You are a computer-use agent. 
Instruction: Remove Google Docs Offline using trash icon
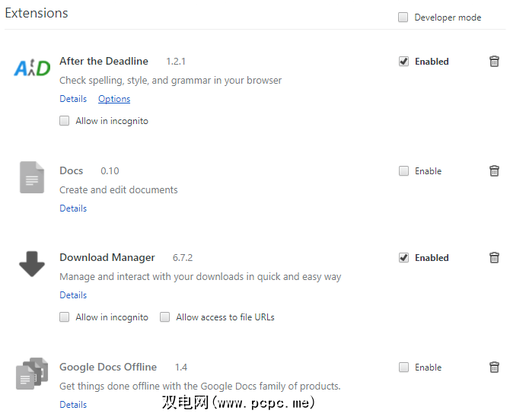[x=494, y=367]
